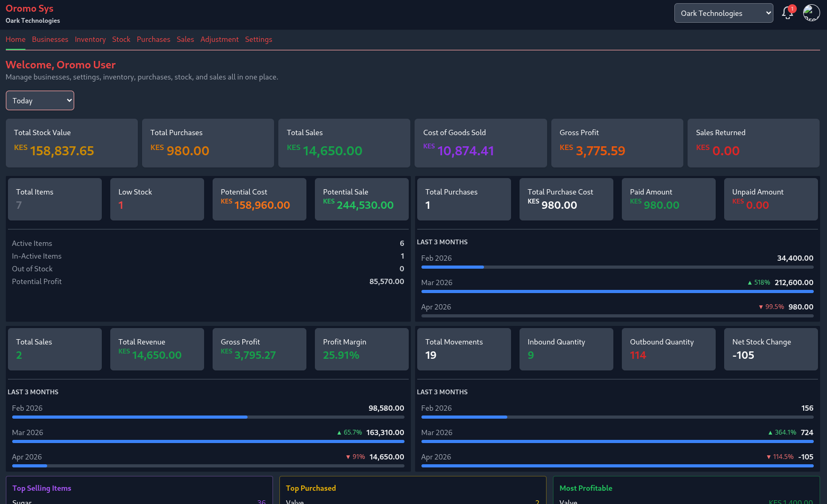This screenshot has width=827, height=504.
Task: Click the Sales Returned card
Action: click(753, 143)
